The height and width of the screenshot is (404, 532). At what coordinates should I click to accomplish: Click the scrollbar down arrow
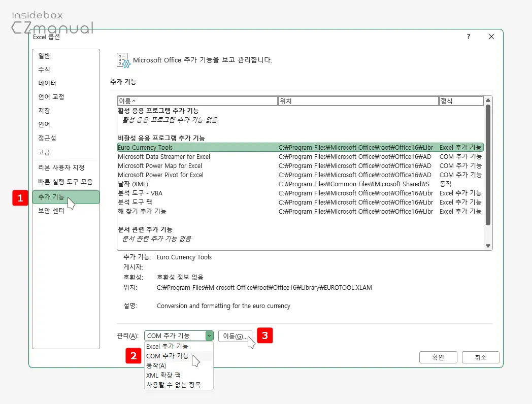pos(488,245)
